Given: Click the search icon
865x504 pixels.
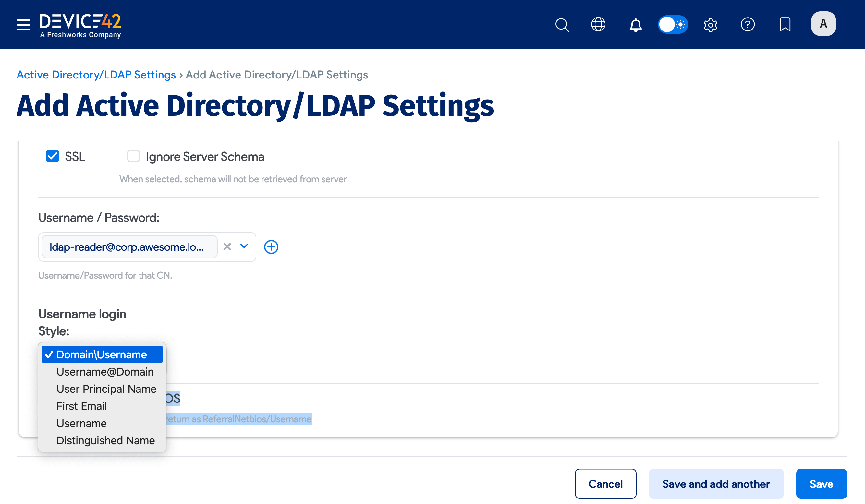Looking at the screenshot, I should (562, 24).
